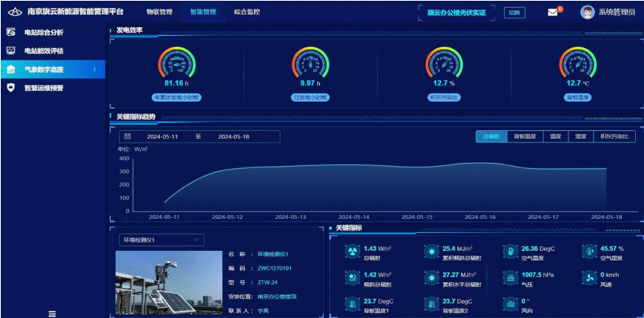Click the 风速 fan icon
Screen dimensions: 644x318
point(589,277)
